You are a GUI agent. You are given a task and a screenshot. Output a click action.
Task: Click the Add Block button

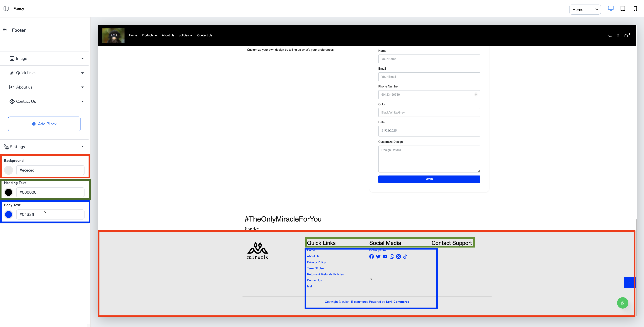tap(44, 124)
